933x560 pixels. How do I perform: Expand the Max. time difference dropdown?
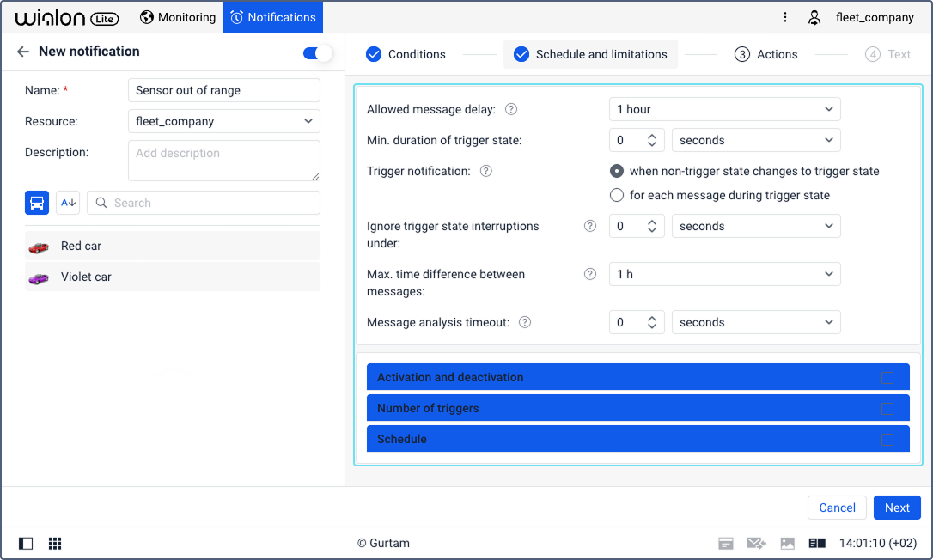coord(724,274)
